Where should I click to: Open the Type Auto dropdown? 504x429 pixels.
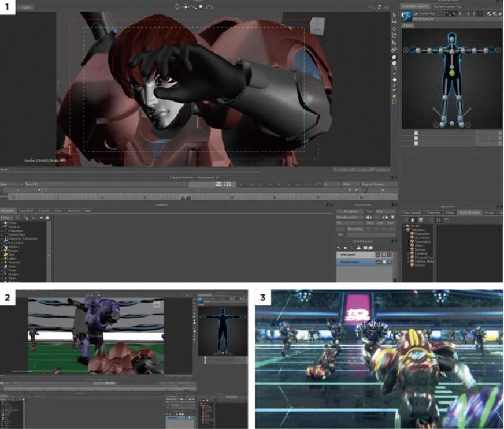pos(385,211)
